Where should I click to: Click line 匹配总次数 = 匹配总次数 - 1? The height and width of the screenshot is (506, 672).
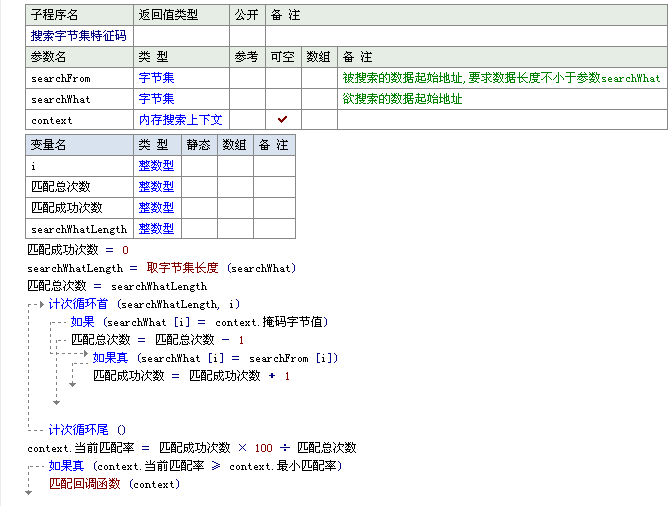[x=157, y=340]
